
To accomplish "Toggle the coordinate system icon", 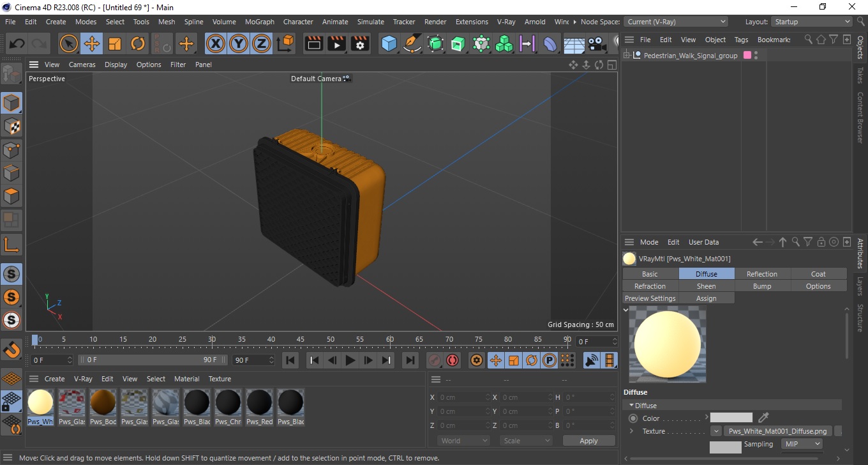I will pos(285,44).
